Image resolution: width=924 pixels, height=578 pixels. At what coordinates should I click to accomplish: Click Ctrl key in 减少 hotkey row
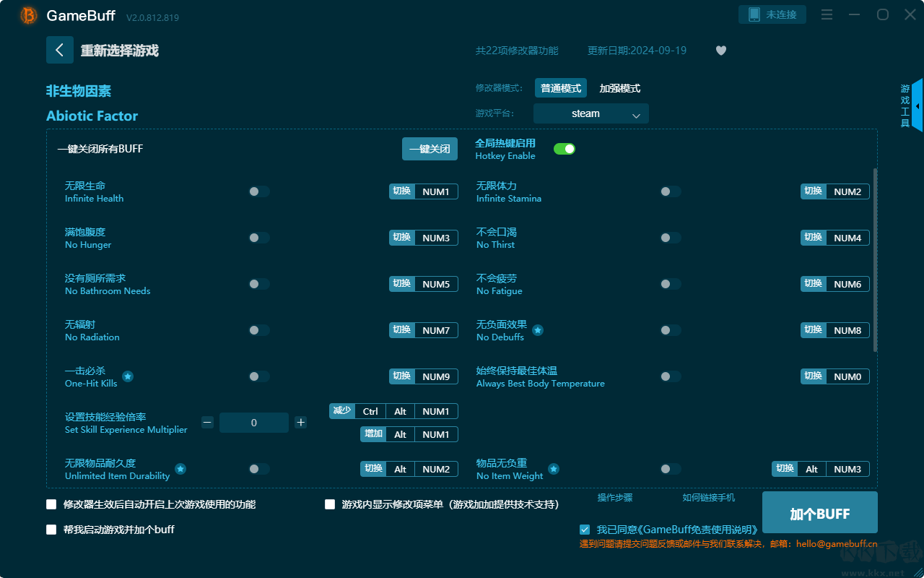pos(370,411)
